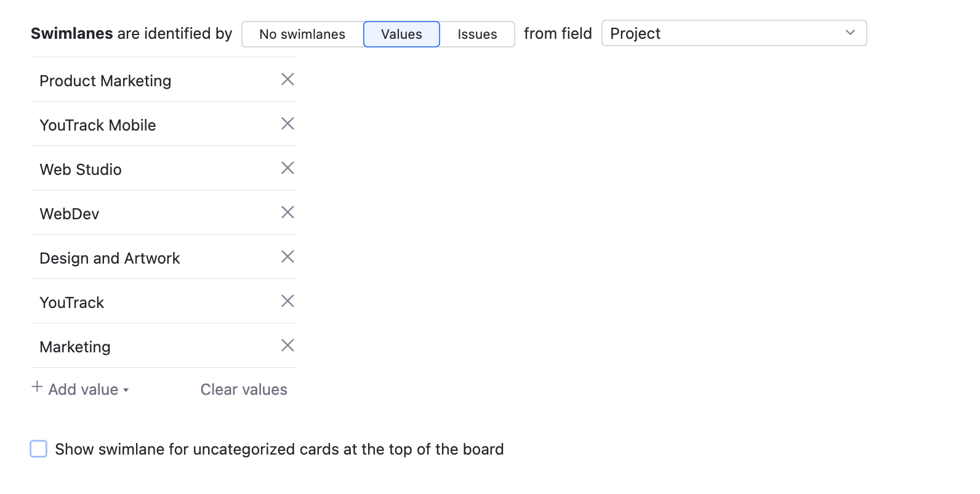Remove the Design and Artwork value
The width and height of the screenshot is (980, 494).
click(287, 257)
